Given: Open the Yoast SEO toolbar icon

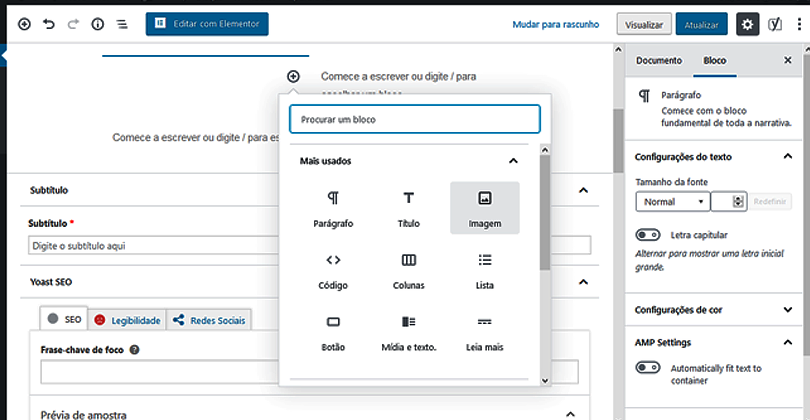Looking at the screenshot, I should click(774, 24).
